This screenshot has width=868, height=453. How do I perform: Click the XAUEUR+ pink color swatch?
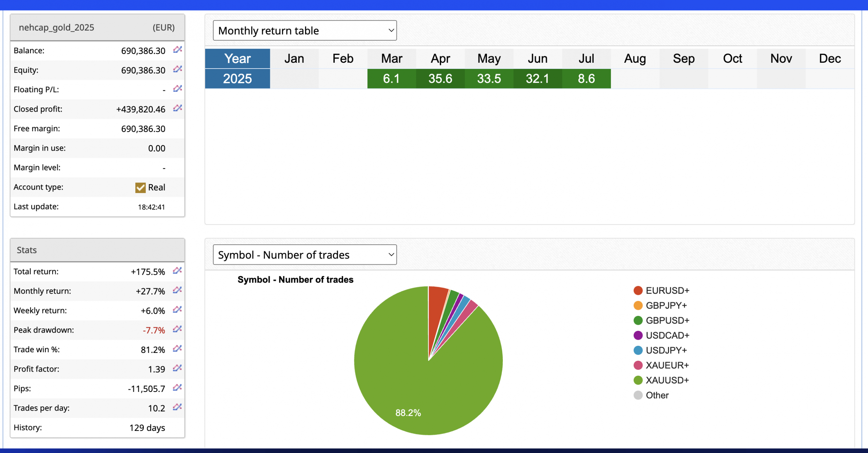pos(638,365)
